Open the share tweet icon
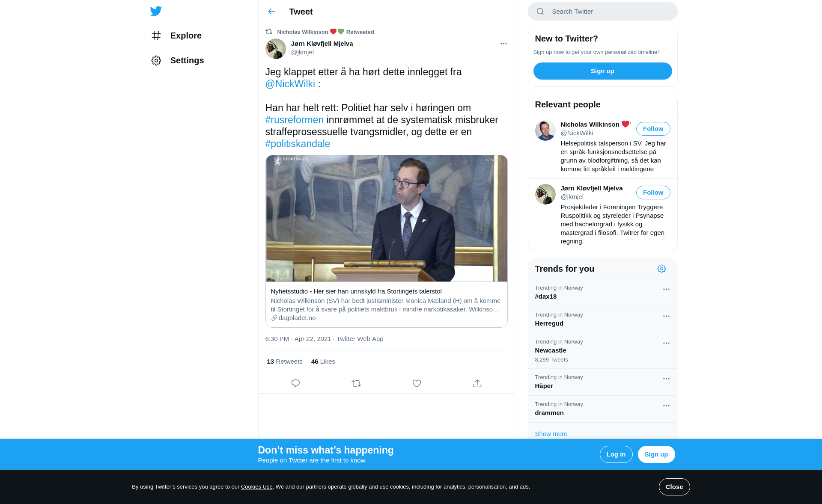This screenshot has height=504, width=822. (x=477, y=383)
